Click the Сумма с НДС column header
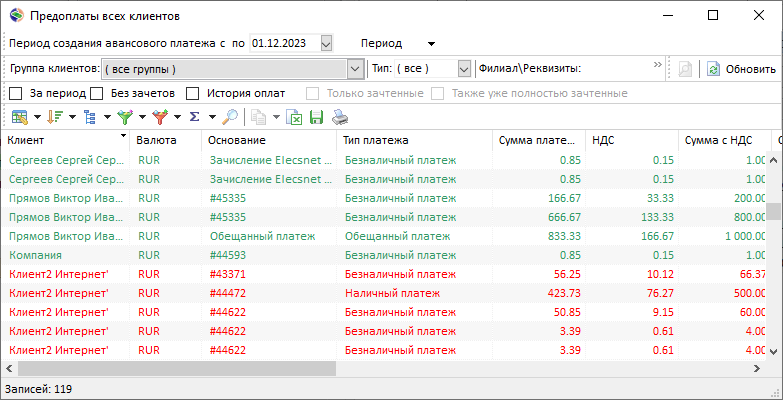This screenshot has width=783, height=400. (725, 141)
